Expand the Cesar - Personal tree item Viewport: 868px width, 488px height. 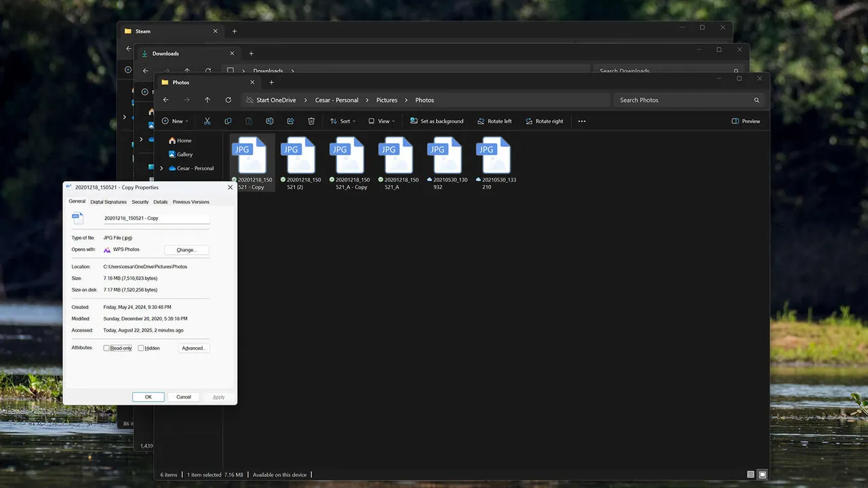[161, 168]
